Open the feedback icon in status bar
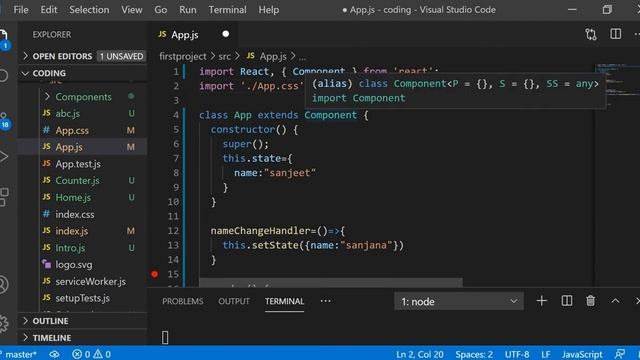 pyautogui.click(x=620, y=354)
